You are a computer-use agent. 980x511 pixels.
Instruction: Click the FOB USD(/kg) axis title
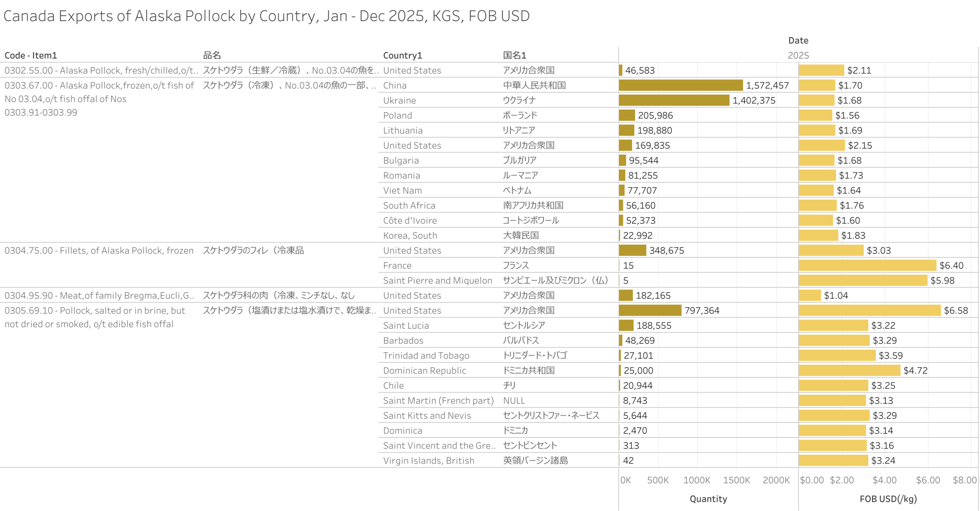888,498
